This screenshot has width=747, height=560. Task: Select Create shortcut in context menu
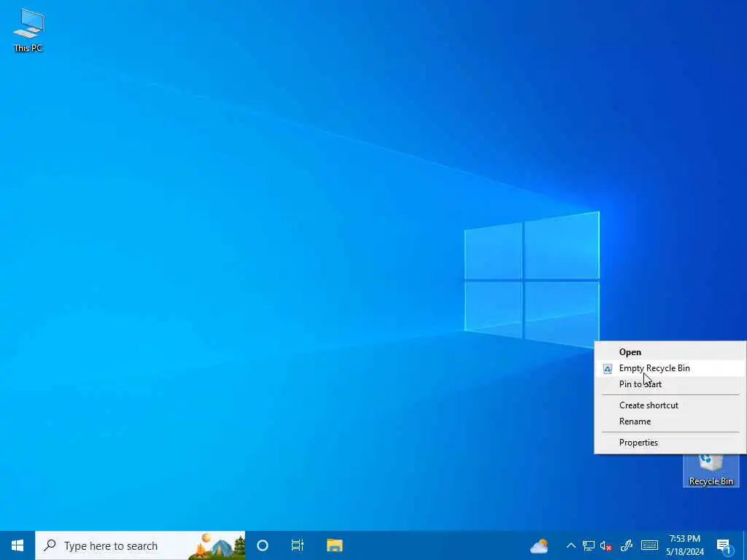670,405
